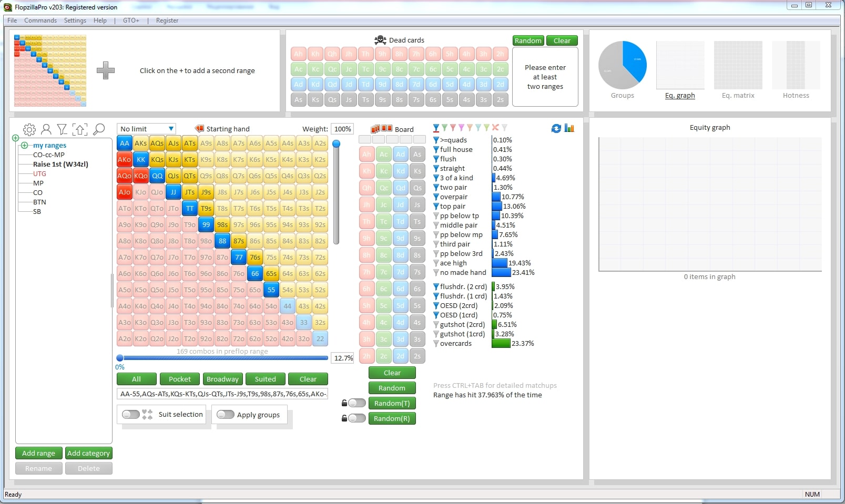Click Random in the Dead cards panel

point(528,40)
